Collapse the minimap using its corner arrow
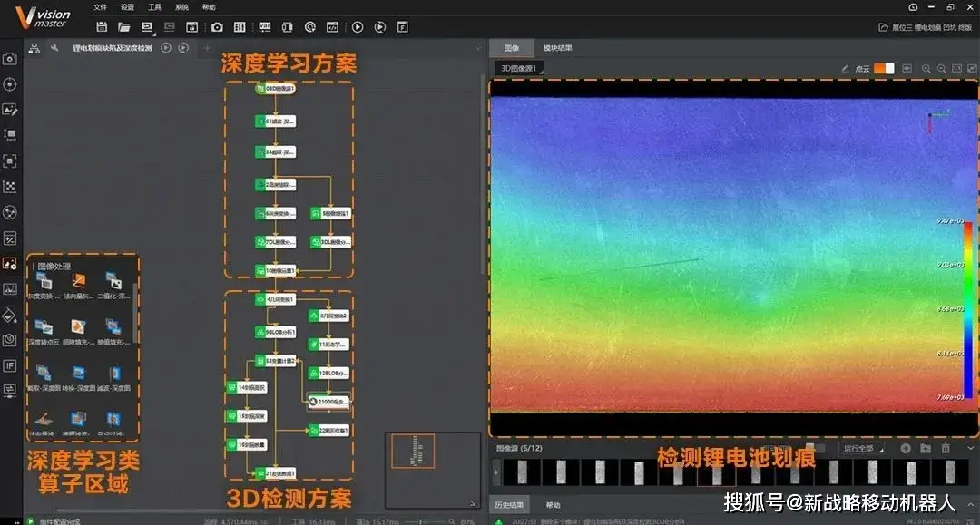The width and height of the screenshot is (980, 525). [x=473, y=502]
